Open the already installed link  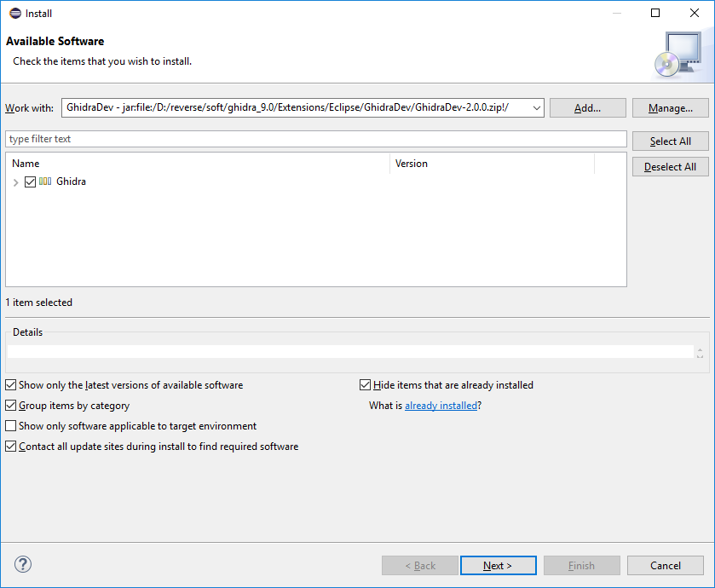[441, 406]
